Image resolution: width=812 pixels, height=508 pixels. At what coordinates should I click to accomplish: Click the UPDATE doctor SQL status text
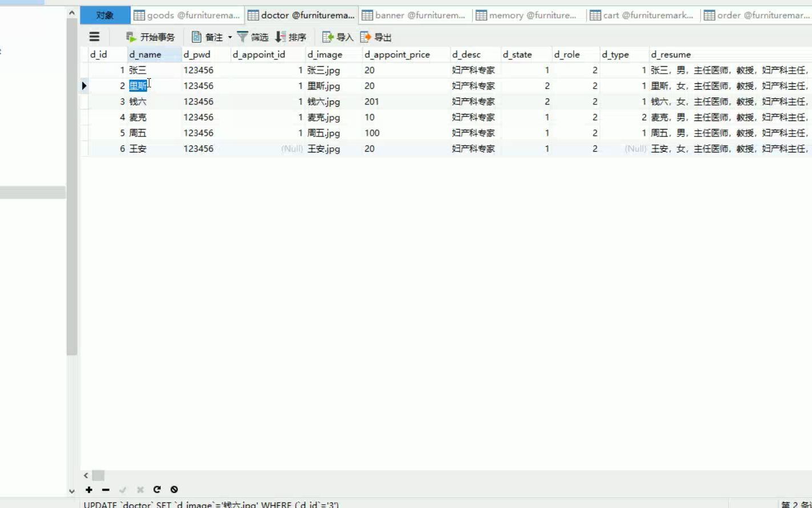(x=212, y=505)
